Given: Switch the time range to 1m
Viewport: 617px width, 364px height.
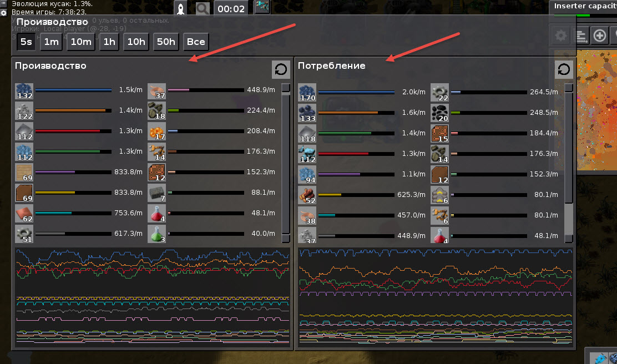Looking at the screenshot, I should (x=51, y=42).
